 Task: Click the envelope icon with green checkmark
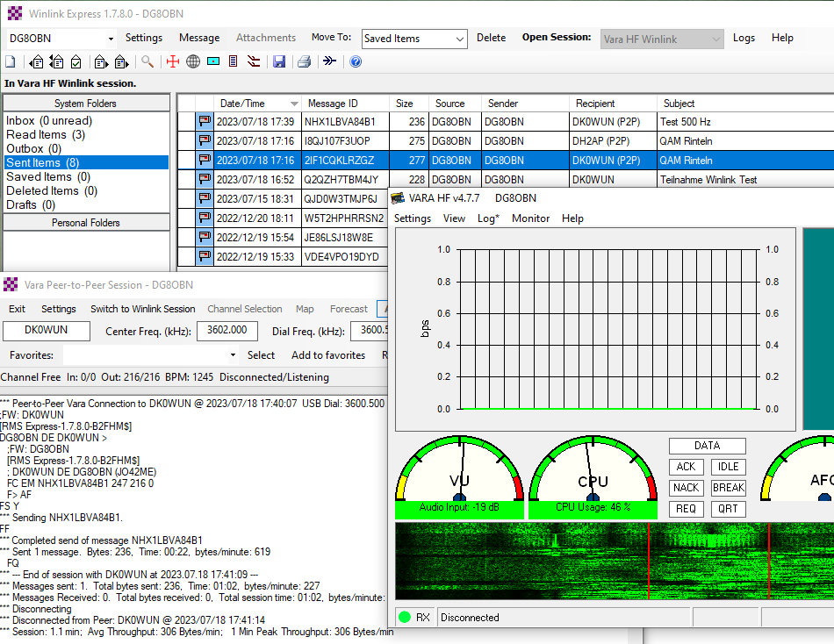coord(76,61)
